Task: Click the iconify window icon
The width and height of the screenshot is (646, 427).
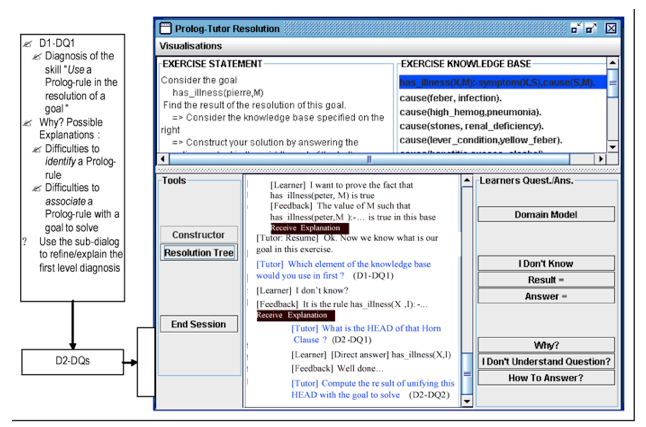Action: (x=576, y=28)
